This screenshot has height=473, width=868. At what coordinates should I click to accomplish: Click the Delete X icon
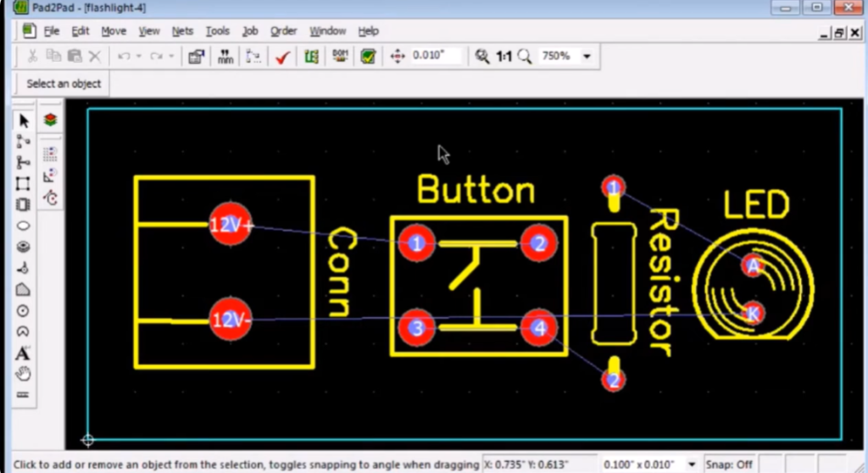[95, 55]
